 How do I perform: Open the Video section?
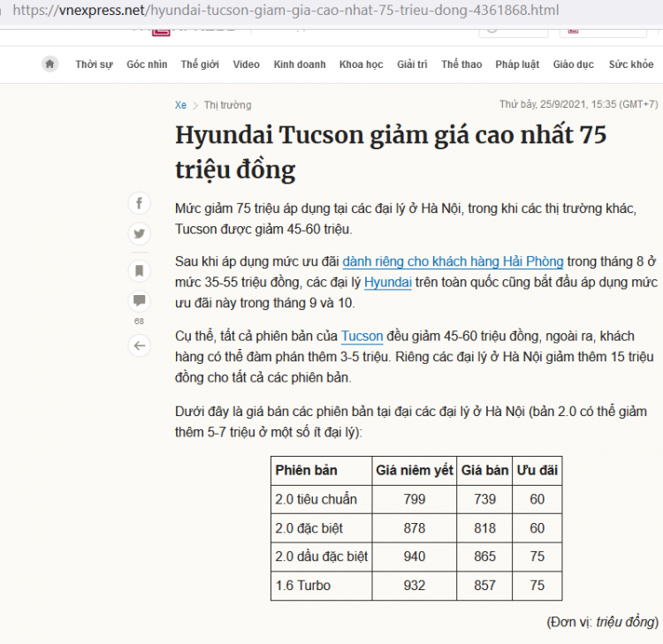coord(246,64)
